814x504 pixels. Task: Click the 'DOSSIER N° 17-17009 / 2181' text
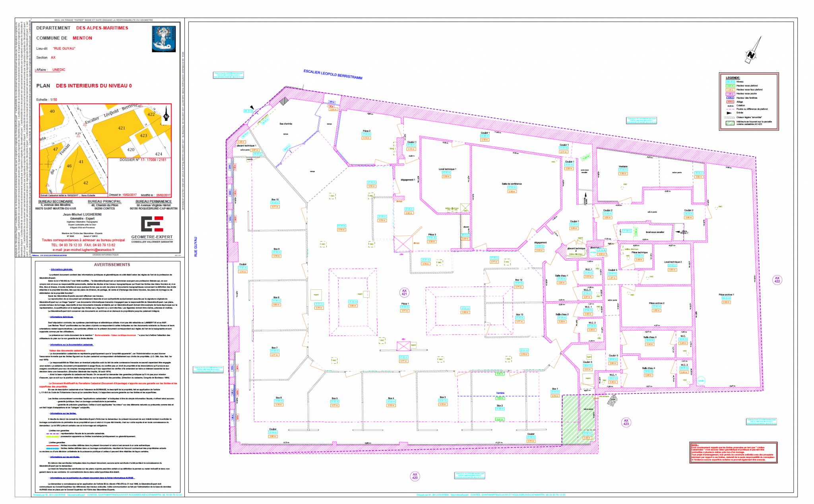coord(143,160)
